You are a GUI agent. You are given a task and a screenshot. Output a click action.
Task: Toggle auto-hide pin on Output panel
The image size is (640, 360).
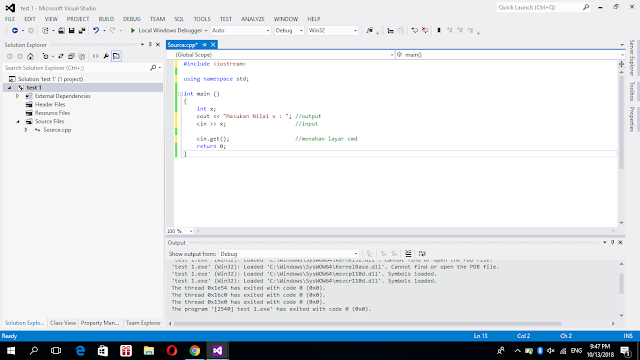point(612,242)
